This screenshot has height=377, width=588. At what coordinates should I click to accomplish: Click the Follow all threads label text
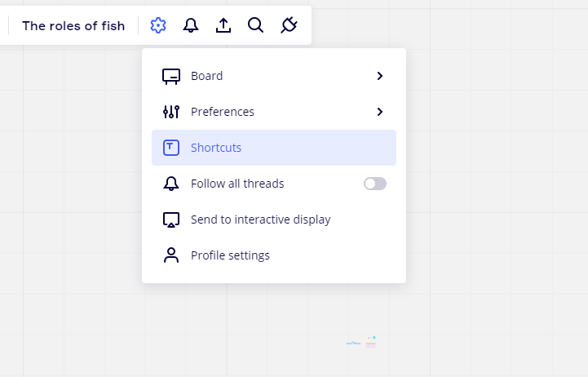point(237,184)
